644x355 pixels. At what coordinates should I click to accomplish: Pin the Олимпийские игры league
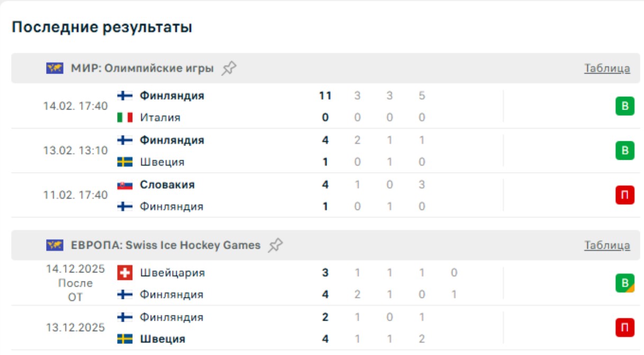pyautogui.click(x=229, y=68)
